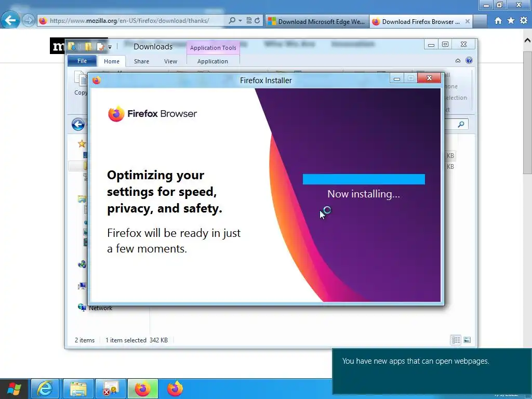Refresh the page in Internet Explorer
The width and height of the screenshot is (532, 399).
[x=257, y=20]
